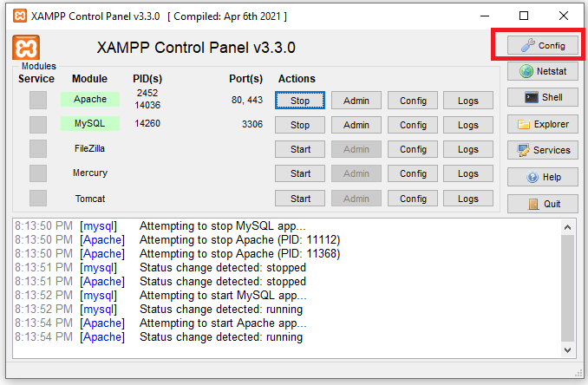Click the Mercury module name
The image size is (588, 385).
[90, 173]
